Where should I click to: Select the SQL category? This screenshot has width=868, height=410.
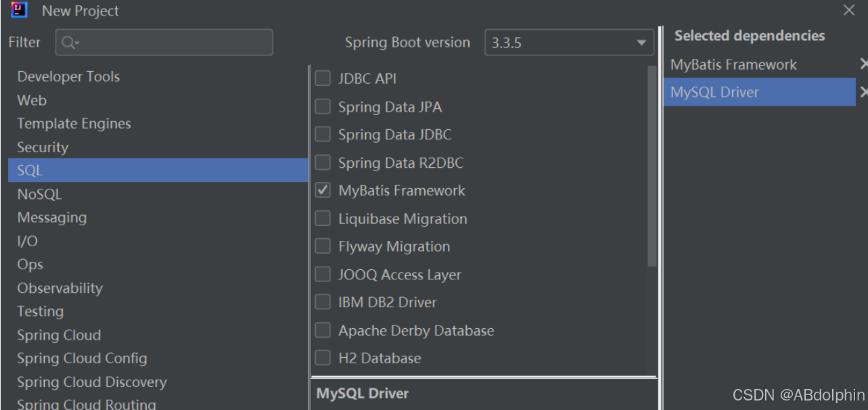[x=158, y=170]
